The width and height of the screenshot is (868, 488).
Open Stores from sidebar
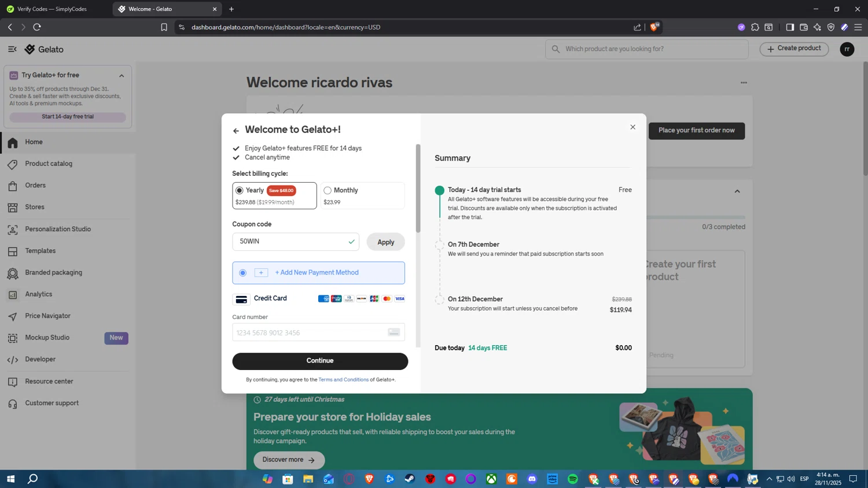35,207
